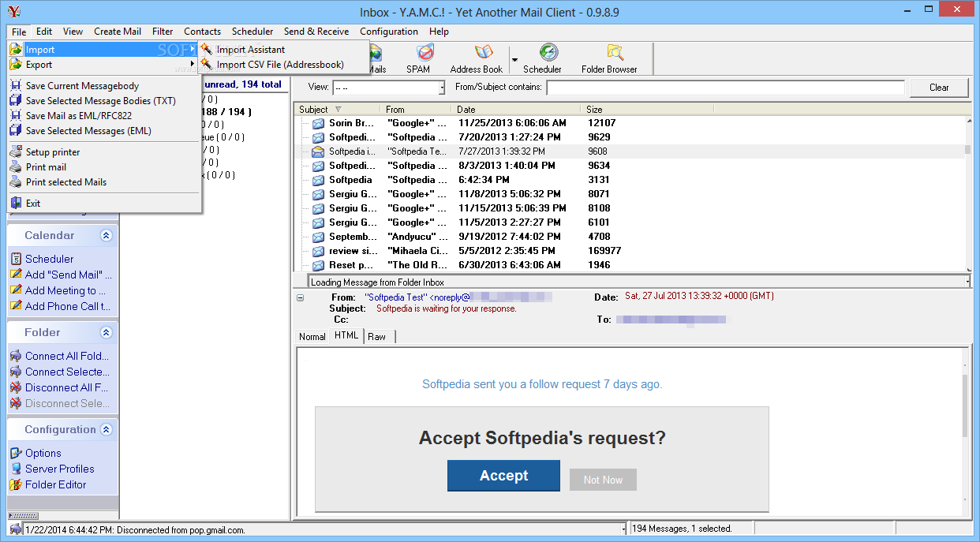
Task: Click the message list vertical scrollbar
Action: click(967, 193)
